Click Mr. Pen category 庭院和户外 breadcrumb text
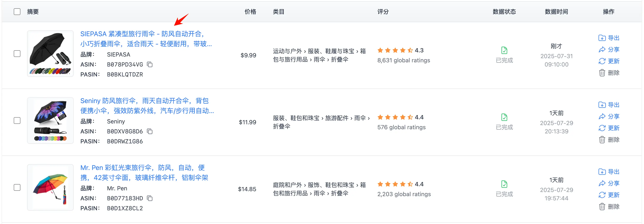Screen dimensions: 644x224 [x=287, y=185]
